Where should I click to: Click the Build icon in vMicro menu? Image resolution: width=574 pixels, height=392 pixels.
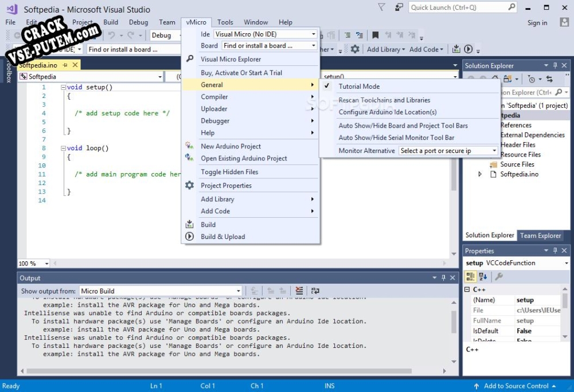pos(189,224)
